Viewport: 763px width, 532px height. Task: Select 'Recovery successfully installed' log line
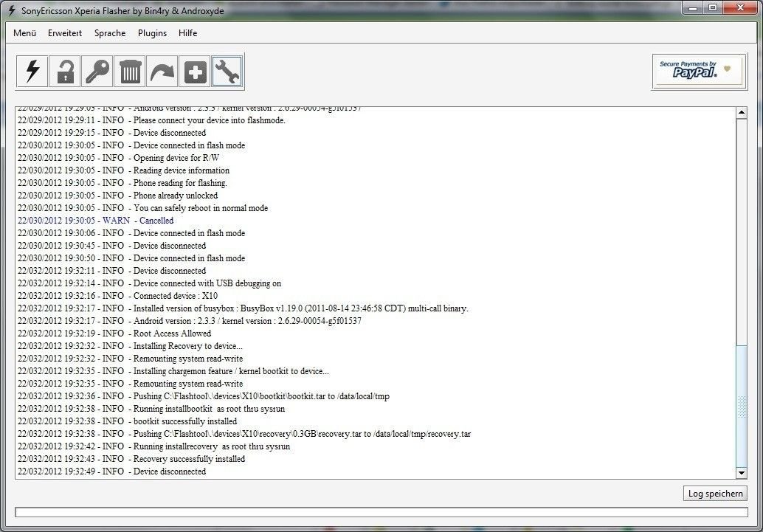131,459
